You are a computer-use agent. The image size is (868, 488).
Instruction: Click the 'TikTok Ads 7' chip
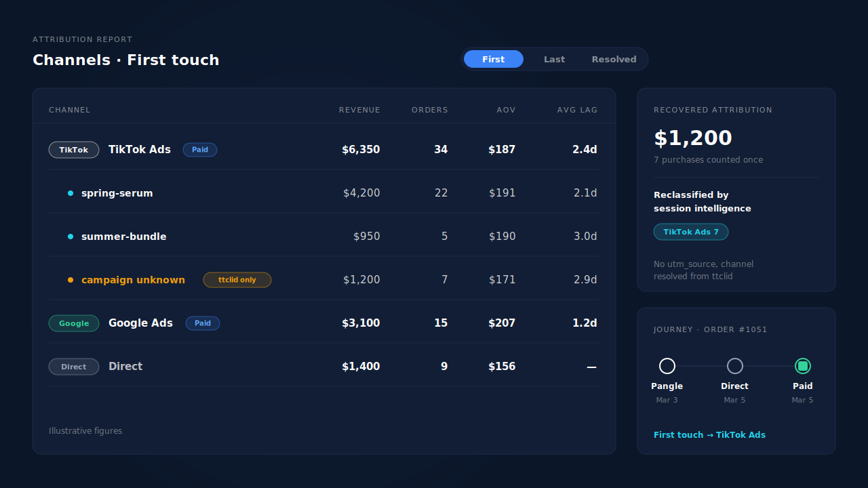click(x=691, y=232)
